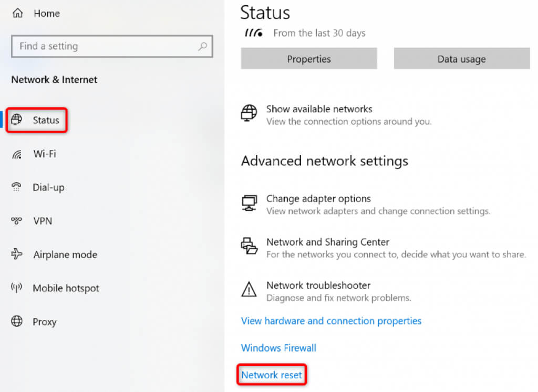The height and width of the screenshot is (392, 538).
Task: Click the Change adapter options monitor icon
Action: point(249,203)
